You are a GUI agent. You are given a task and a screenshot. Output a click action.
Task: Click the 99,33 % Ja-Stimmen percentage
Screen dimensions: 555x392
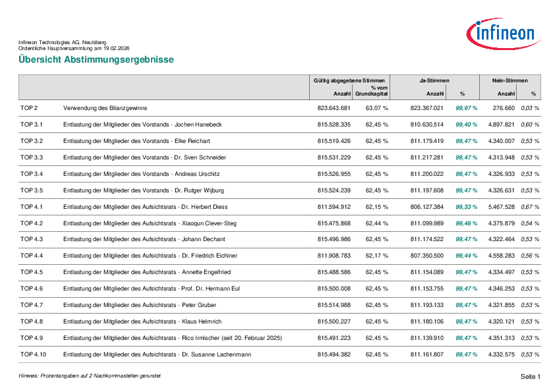click(466, 207)
